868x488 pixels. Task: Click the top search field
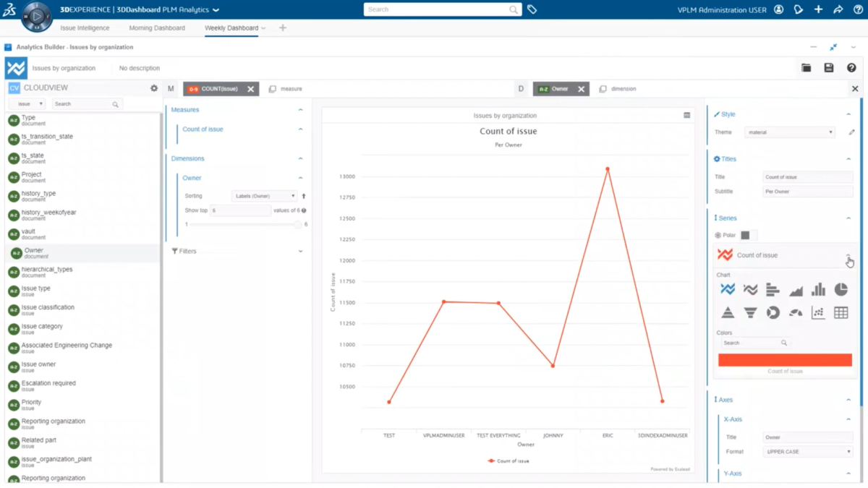pos(442,9)
